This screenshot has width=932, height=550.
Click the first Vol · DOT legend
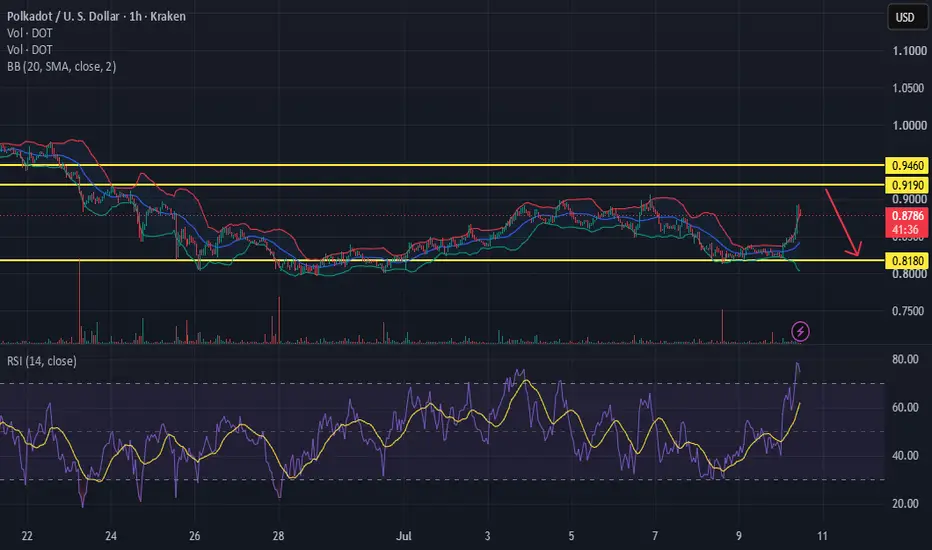point(30,33)
